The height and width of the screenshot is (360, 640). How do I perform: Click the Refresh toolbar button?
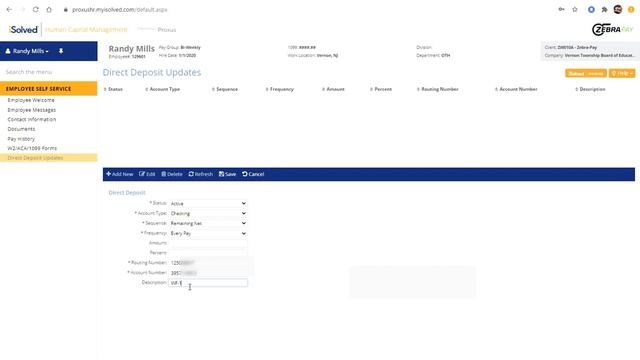click(x=200, y=174)
